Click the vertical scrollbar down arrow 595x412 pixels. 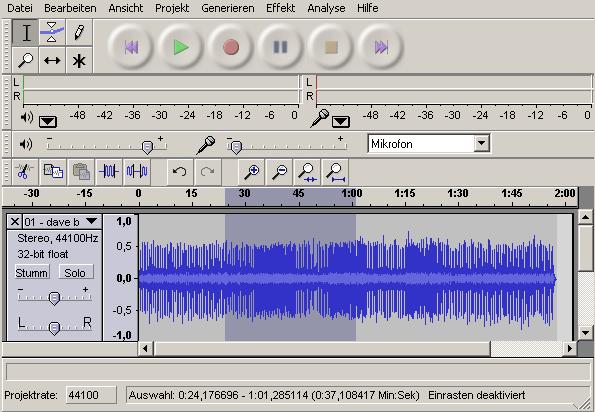coord(585,333)
